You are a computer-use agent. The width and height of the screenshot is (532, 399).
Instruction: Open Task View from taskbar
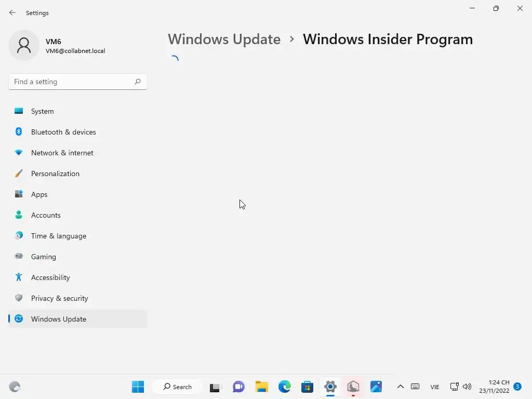pyautogui.click(x=215, y=387)
